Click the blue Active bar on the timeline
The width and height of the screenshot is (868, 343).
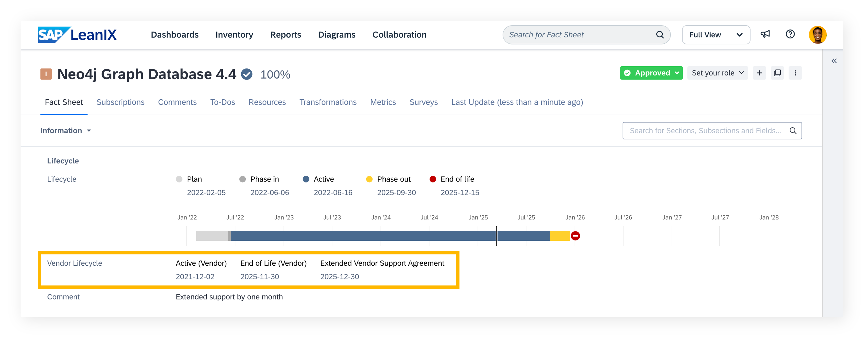pyautogui.click(x=390, y=236)
